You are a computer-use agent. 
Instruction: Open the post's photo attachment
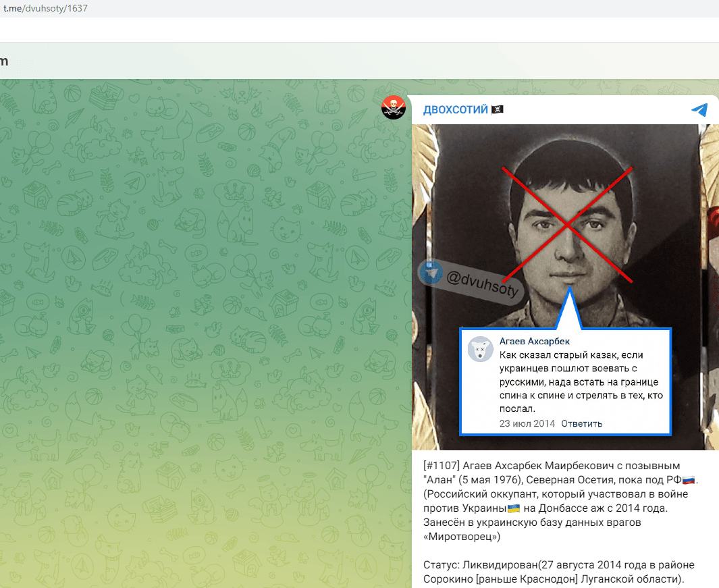(565, 287)
